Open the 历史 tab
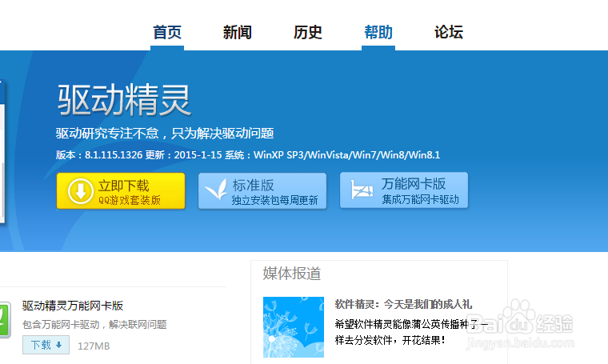This screenshot has height=364, width=608. (308, 32)
